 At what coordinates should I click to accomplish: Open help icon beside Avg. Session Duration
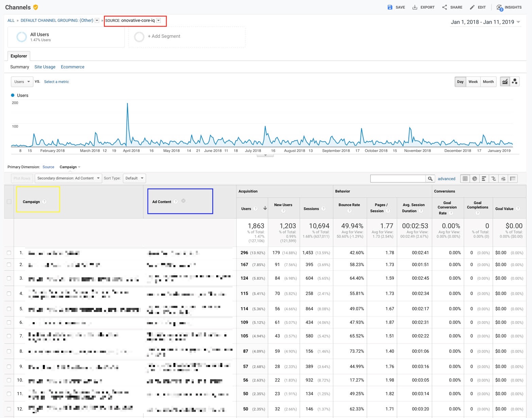coord(421,211)
